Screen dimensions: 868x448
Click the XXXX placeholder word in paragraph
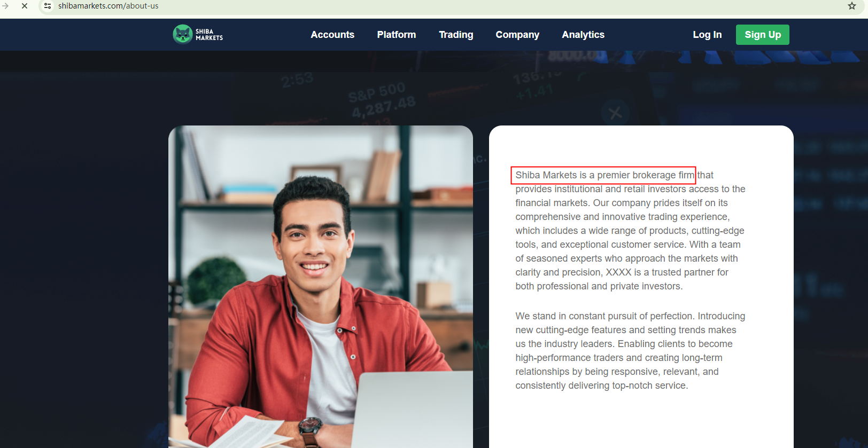(x=618, y=272)
